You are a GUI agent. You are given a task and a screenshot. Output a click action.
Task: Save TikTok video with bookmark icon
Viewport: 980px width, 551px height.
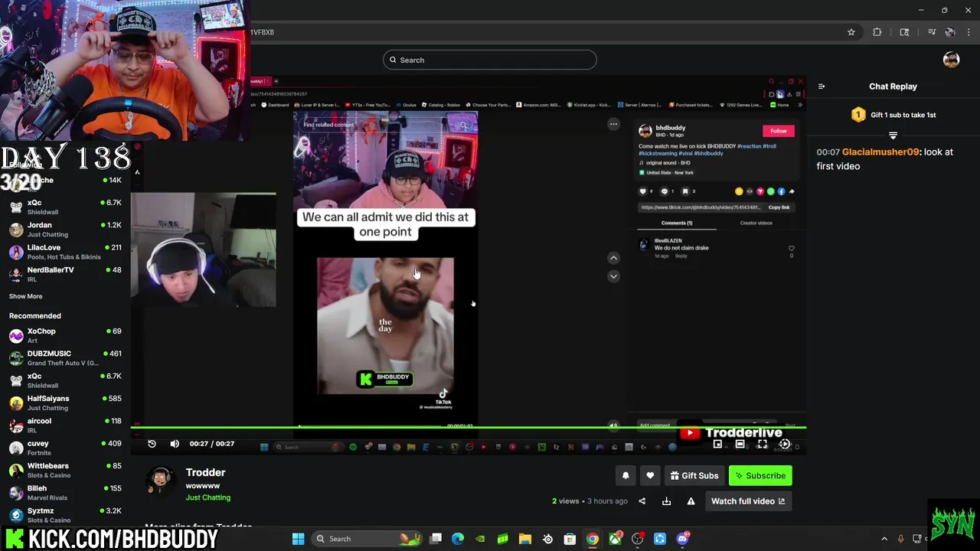pos(685,191)
